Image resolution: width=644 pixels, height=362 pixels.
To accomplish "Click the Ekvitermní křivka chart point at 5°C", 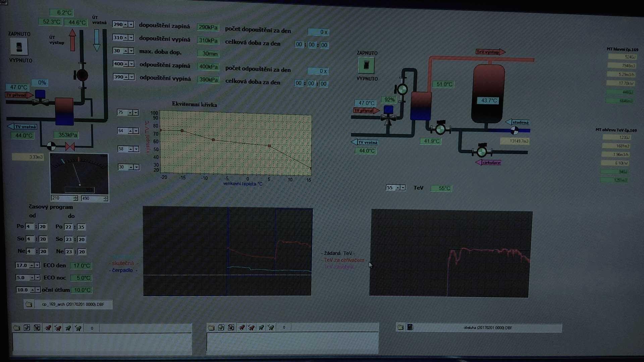I will pyautogui.click(x=269, y=146).
